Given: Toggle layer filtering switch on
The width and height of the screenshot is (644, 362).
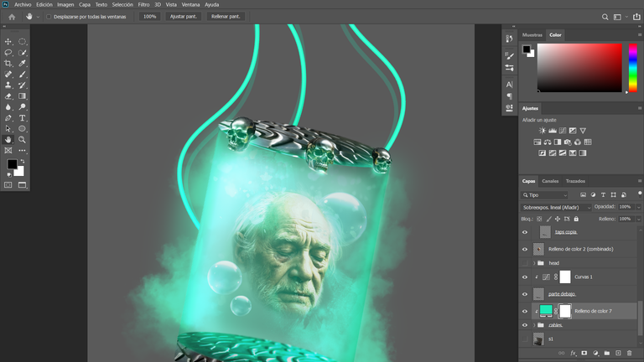Looking at the screenshot, I should [x=640, y=194].
